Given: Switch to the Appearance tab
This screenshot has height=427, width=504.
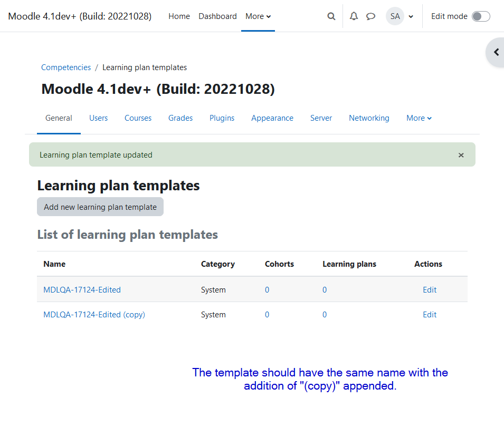Looking at the screenshot, I should (x=272, y=118).
